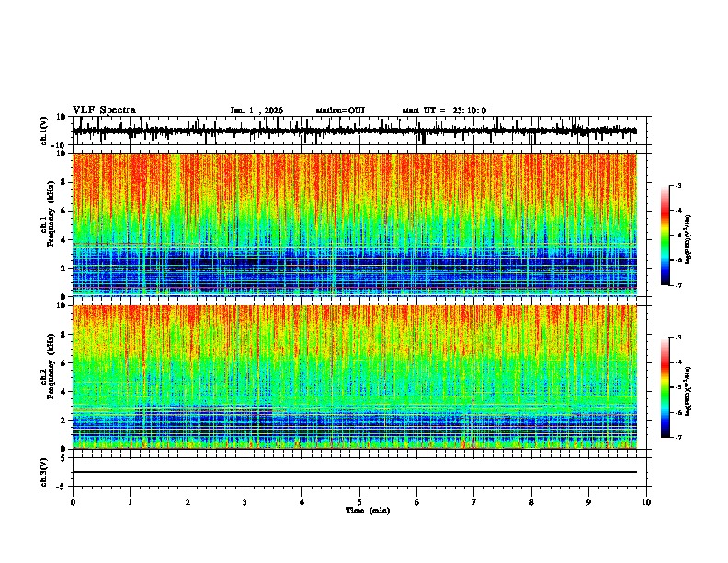Click the time axis tick label "0"
The image size is (728, 563).
[x=73, y=502]
